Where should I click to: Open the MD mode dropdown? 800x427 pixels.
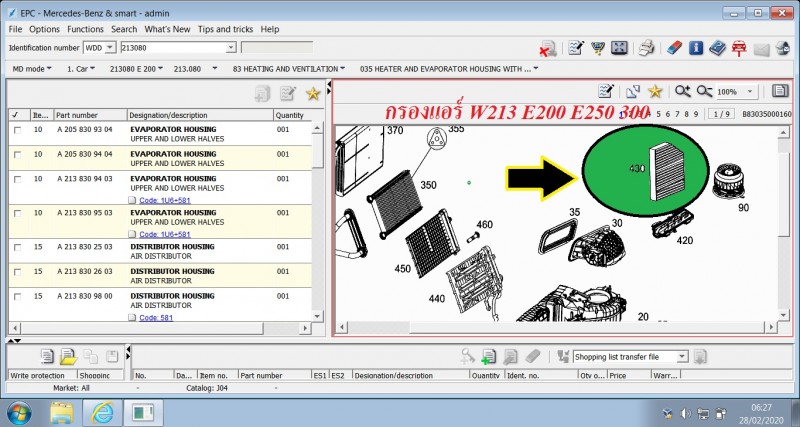pos(32,69)
